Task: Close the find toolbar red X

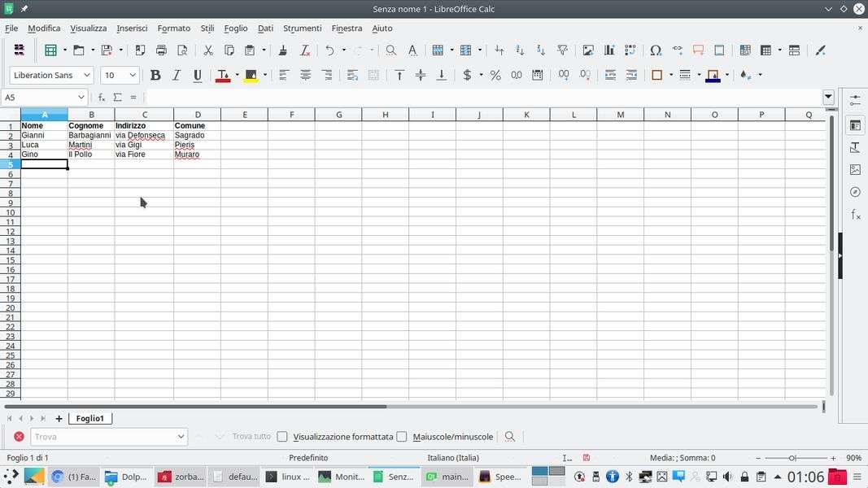Action: click(x=19, y=437)
